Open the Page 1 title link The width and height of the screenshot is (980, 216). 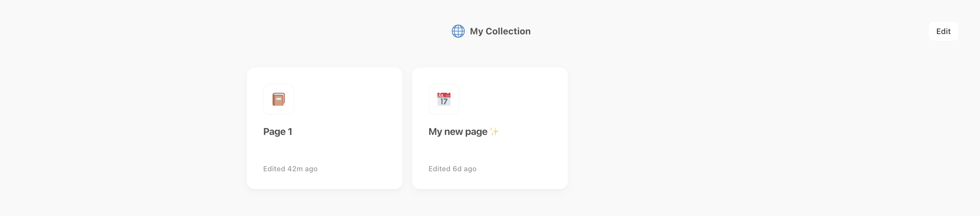(278, 132)
